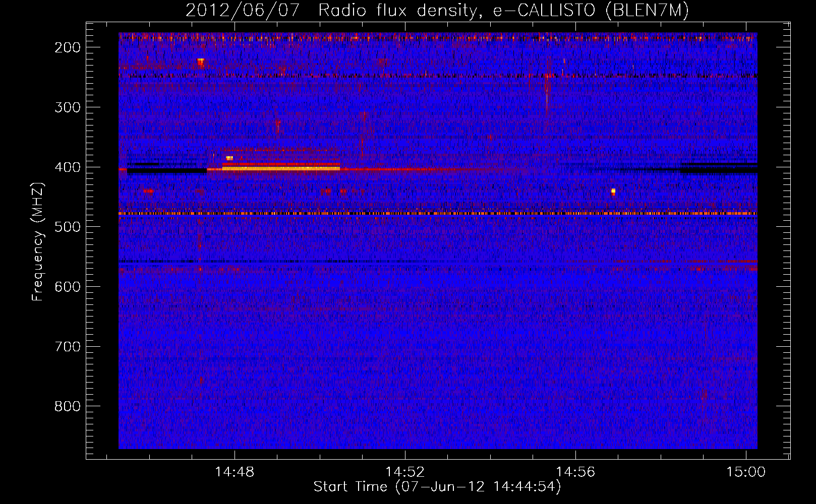Click the "Start Time (07-Jun-12 14:44:54)" label
Screen dimensions: 816x504
[x=437, y=487]
